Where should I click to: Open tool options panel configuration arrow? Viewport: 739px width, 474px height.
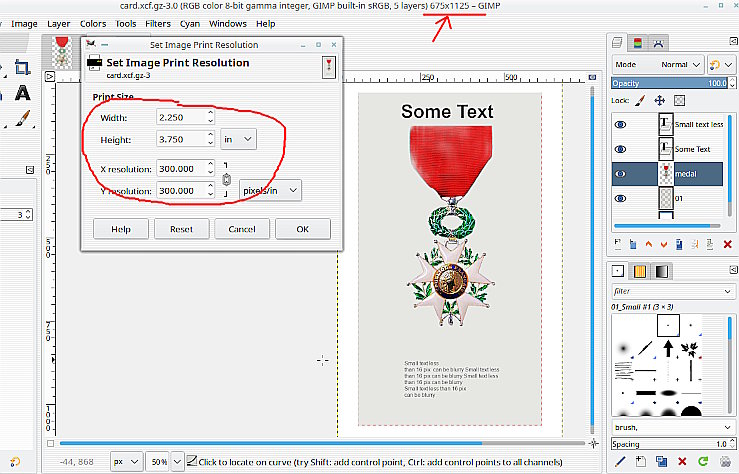point(30,170)
